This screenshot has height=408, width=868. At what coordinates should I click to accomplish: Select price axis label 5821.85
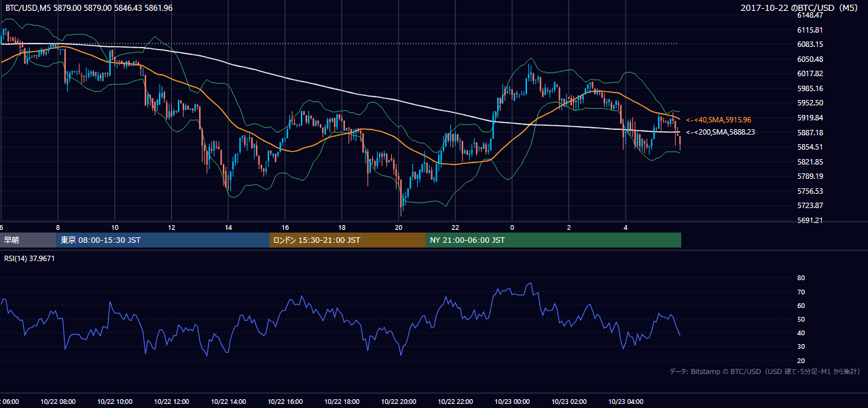click(x=810, y=162)
